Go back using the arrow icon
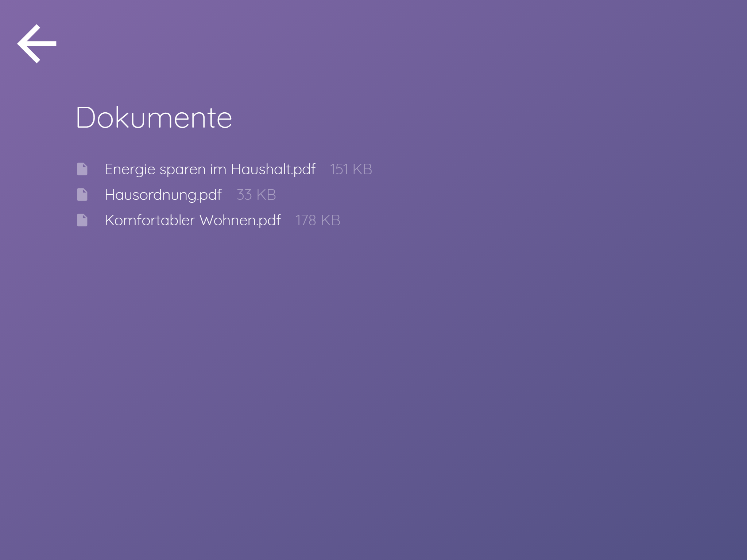This screenshot has width=747, height=560. click(x=37, y=44)
